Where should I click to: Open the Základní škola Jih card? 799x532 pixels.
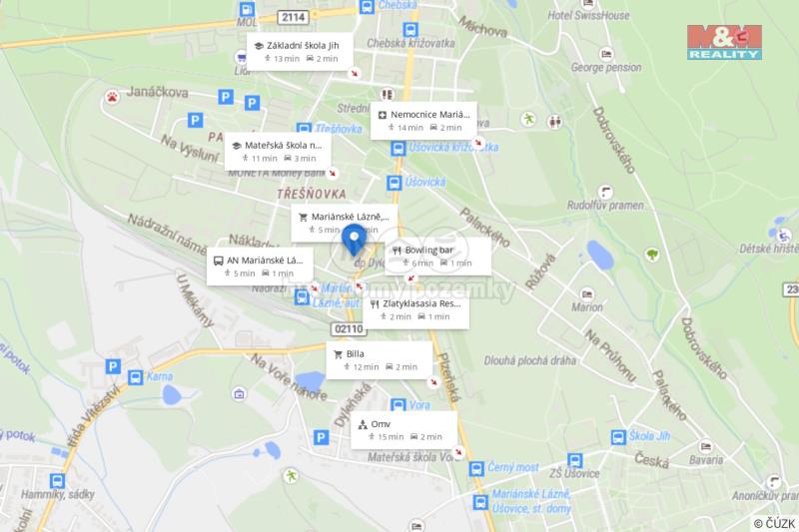pos(300,52)
